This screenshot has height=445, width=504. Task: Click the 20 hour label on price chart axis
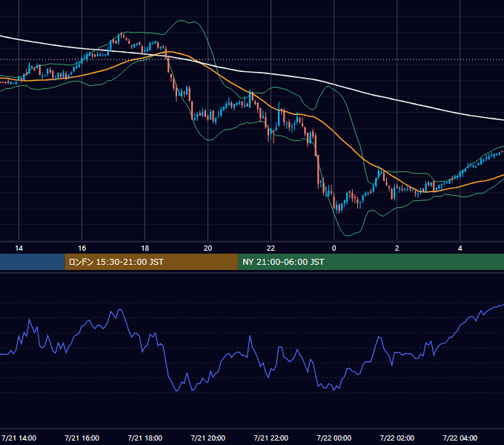208,248
